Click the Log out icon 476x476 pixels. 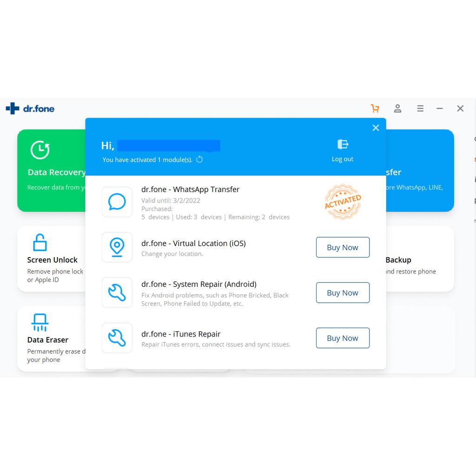[343, 145]
